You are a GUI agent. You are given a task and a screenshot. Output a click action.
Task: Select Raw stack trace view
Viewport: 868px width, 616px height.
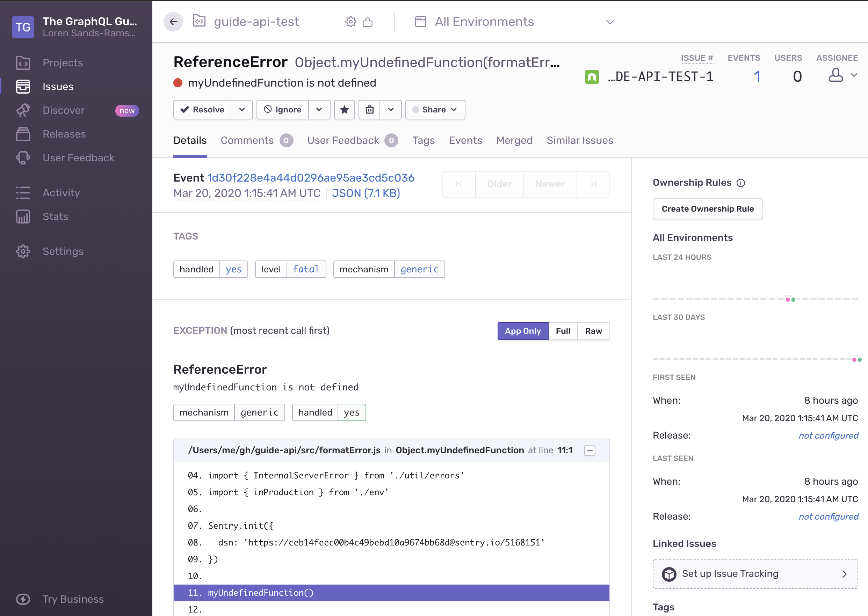point(594,331)
